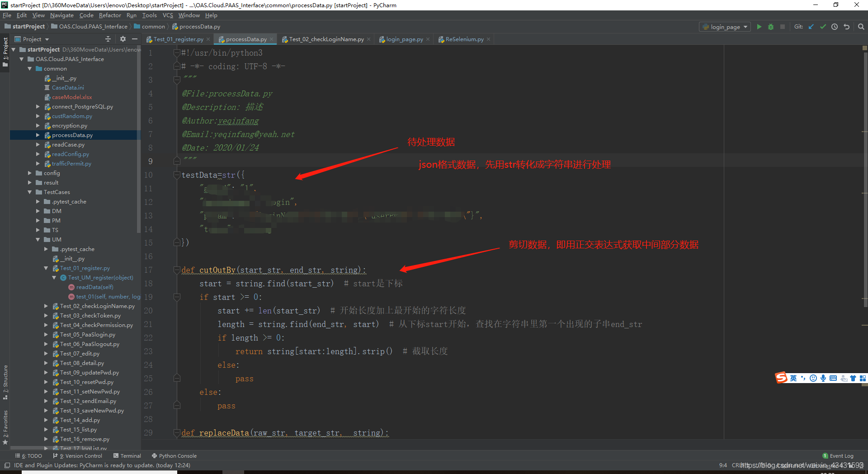Switch Sogou input language mode 英
Image resolution: width=868 pixels, height=474 pixels.
793,378
